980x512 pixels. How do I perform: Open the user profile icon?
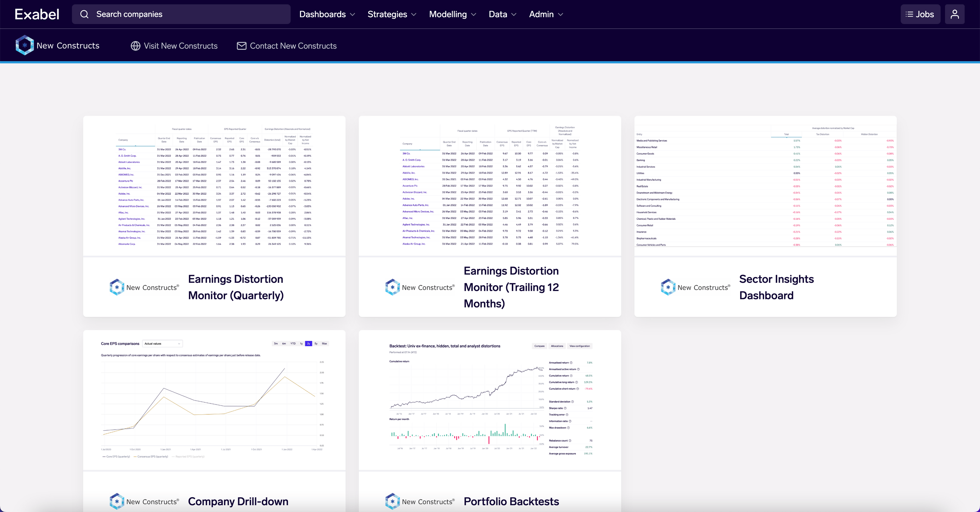click(x=955, y=14)
